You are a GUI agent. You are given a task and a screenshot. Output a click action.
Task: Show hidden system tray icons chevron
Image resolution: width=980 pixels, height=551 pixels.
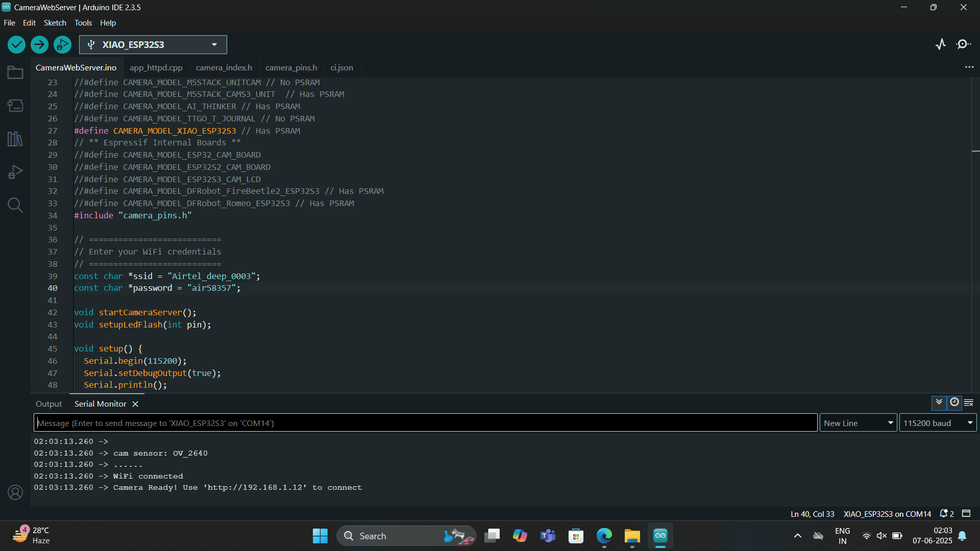coord(797,536)
